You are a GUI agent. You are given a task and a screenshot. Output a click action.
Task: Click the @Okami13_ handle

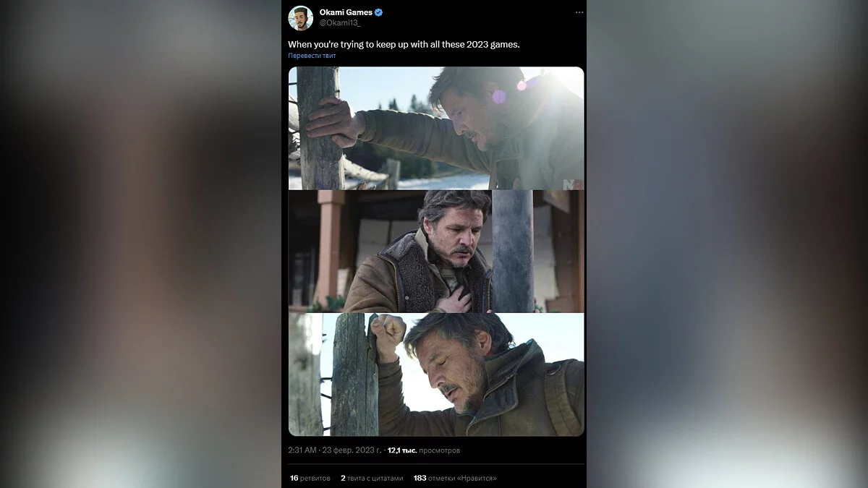tap(340, 23)
